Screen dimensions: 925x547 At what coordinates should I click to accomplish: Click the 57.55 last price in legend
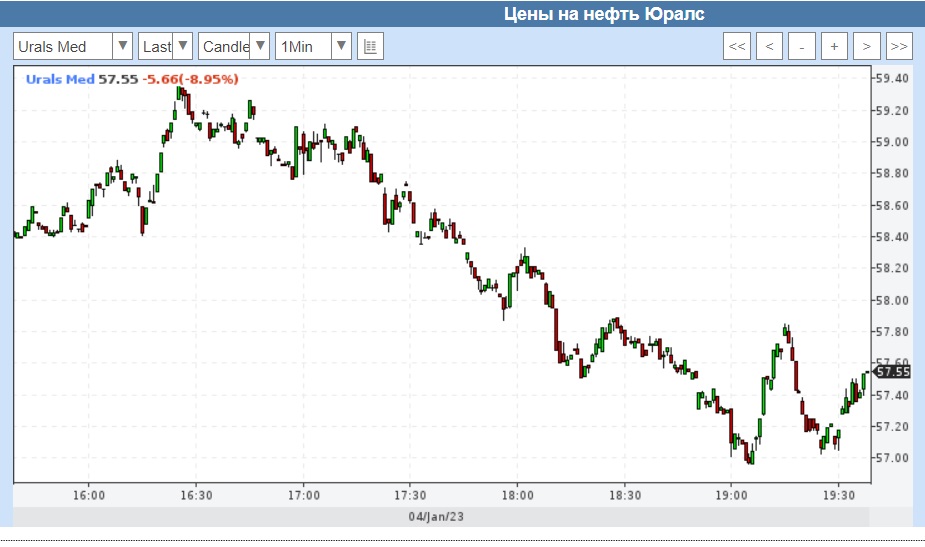coord(118,79)
